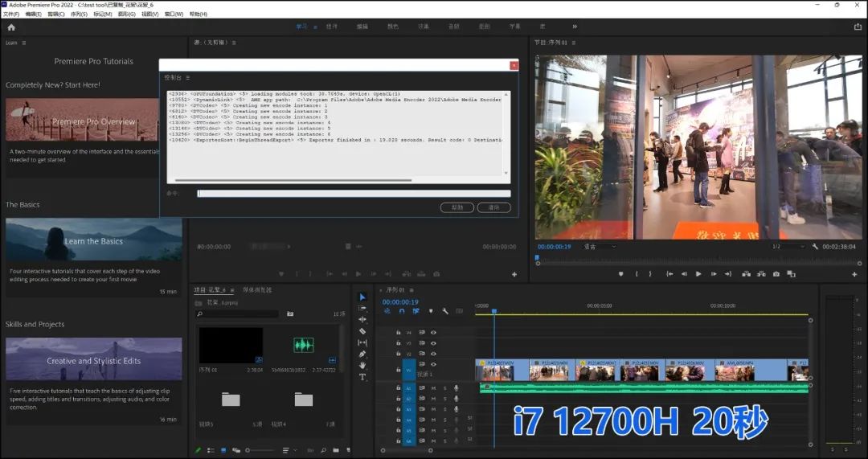Screen dimensions: 868x459
Task: Play the sequence in Program monitor
Action: (698, 274)
